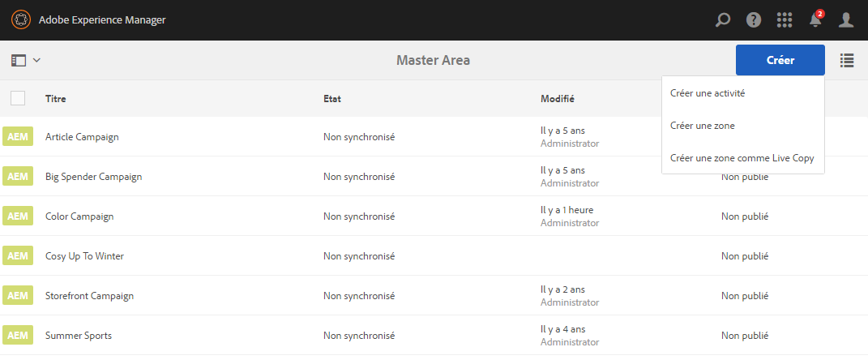This screenshot has width=868, height=360.
Task: Click Non synchronisé in Article Campaign row
Action: pos(359,137)
